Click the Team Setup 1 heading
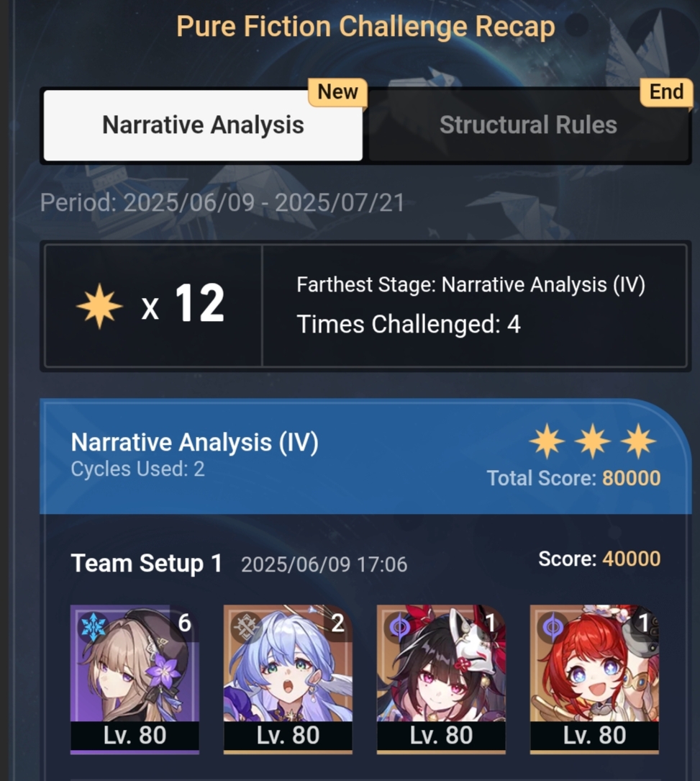 [146, 564]
